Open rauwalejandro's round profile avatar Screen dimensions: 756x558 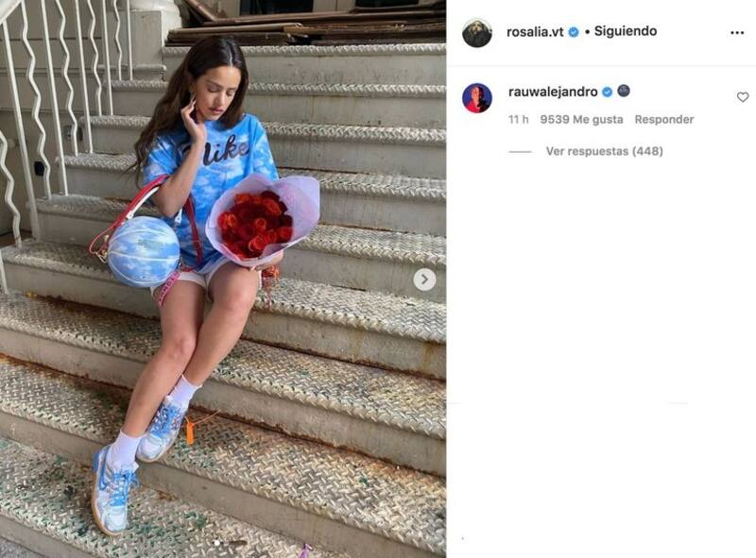pos(477,98)
